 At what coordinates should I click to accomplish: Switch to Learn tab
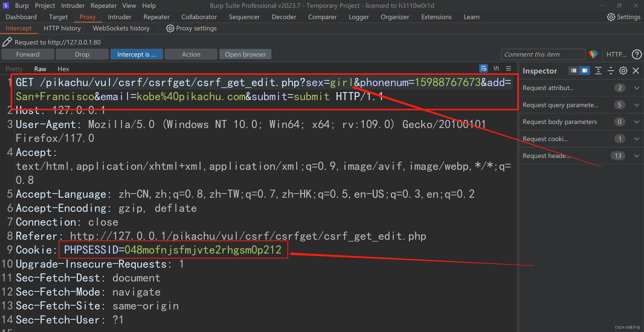472,17
